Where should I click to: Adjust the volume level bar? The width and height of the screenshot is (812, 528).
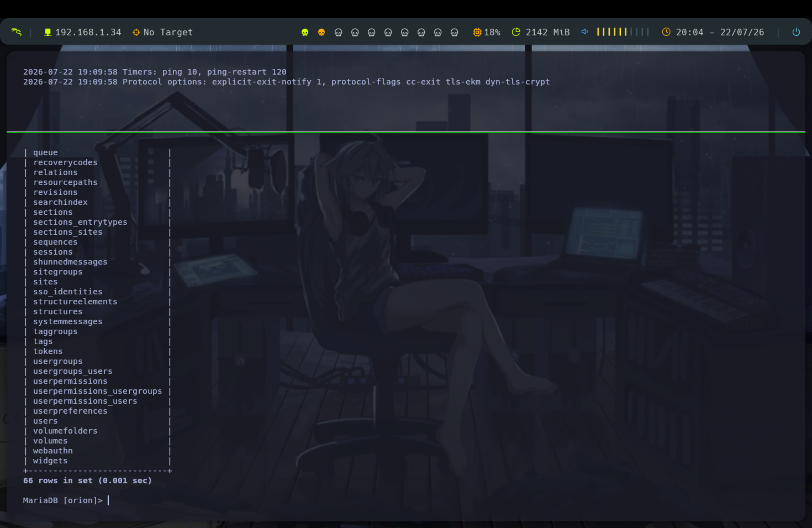coord(623,32)
